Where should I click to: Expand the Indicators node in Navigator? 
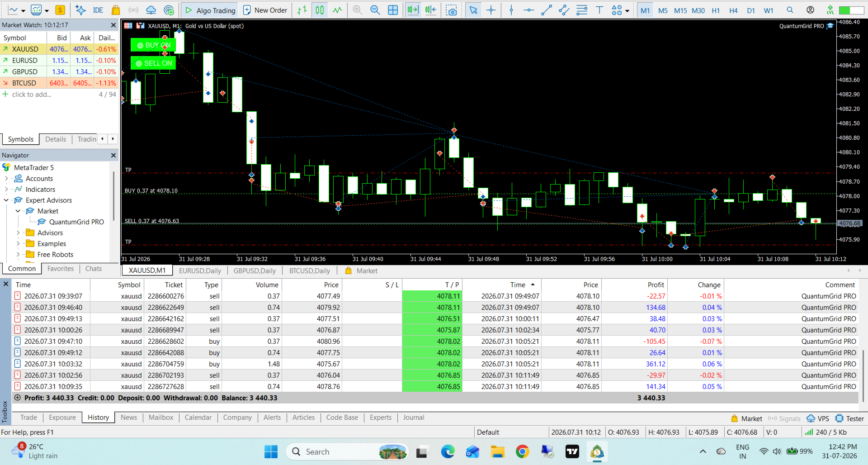point(6,190)
